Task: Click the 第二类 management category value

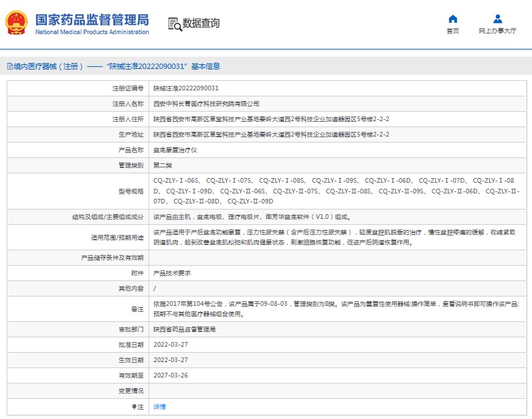Action: pos(163,165)
